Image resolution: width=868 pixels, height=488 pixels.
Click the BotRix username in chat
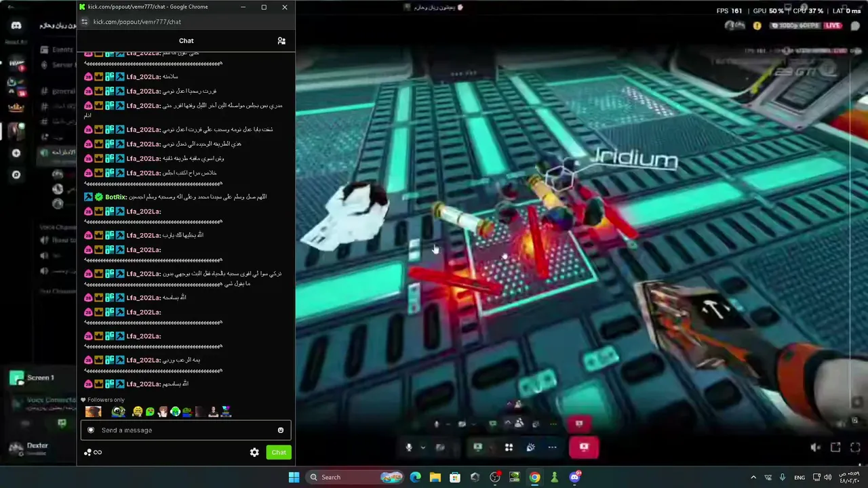pos(115,197)
